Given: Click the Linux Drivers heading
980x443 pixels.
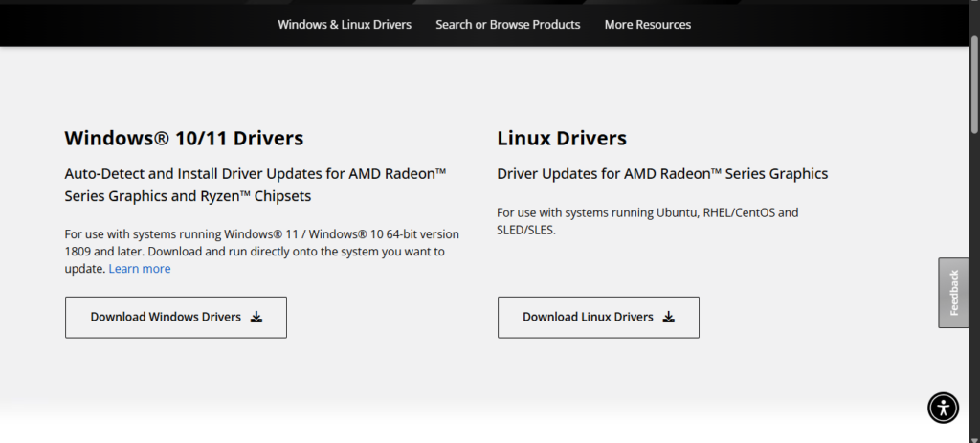Looking at the screenshot, I should pos(562,138).
